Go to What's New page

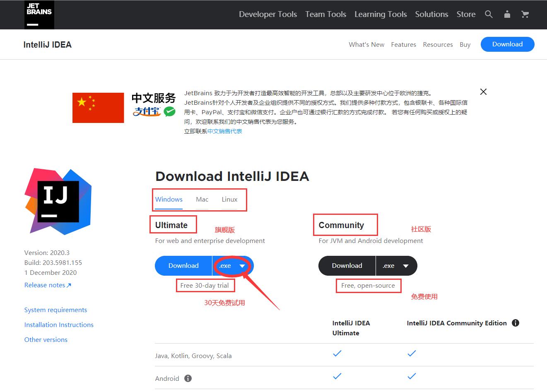pyautogui.click(x=366, y=45)
